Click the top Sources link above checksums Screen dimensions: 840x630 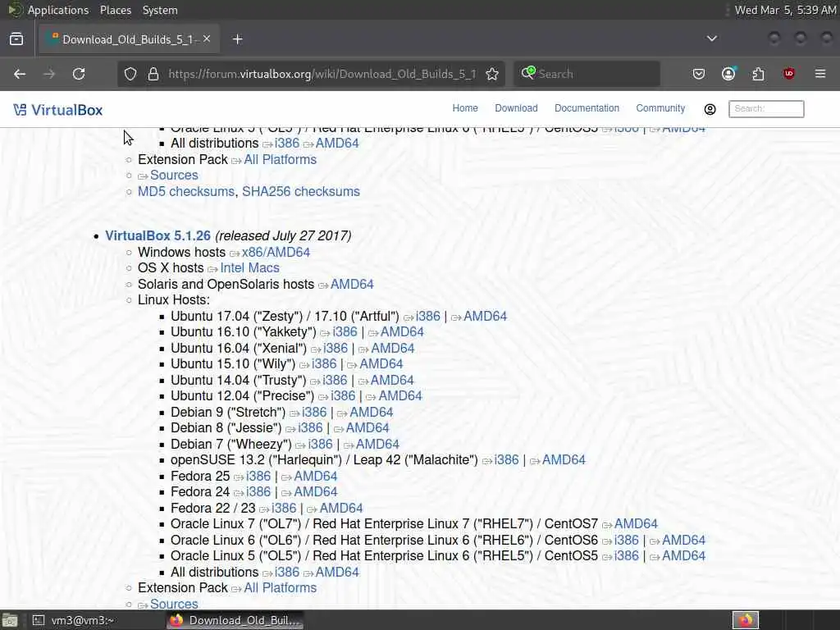click(x=174, y=176)
